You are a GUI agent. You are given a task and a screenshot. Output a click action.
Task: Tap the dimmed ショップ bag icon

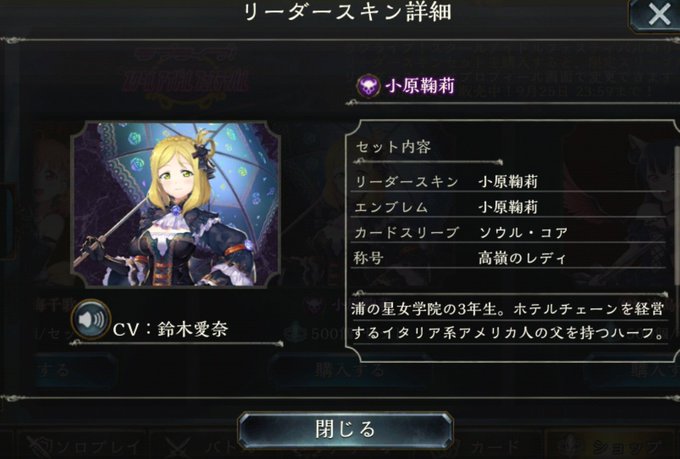coord(571,446)
